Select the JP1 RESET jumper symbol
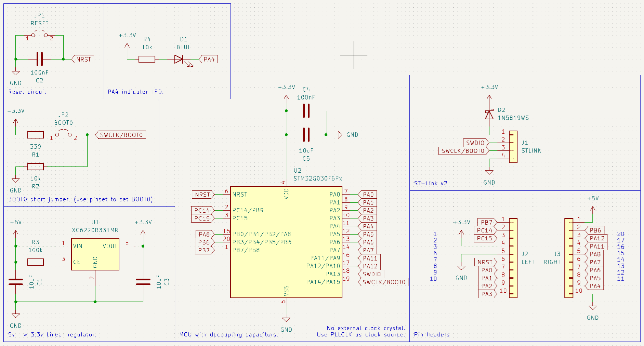The height and width of the screenshot is (346, 644). 39,34
